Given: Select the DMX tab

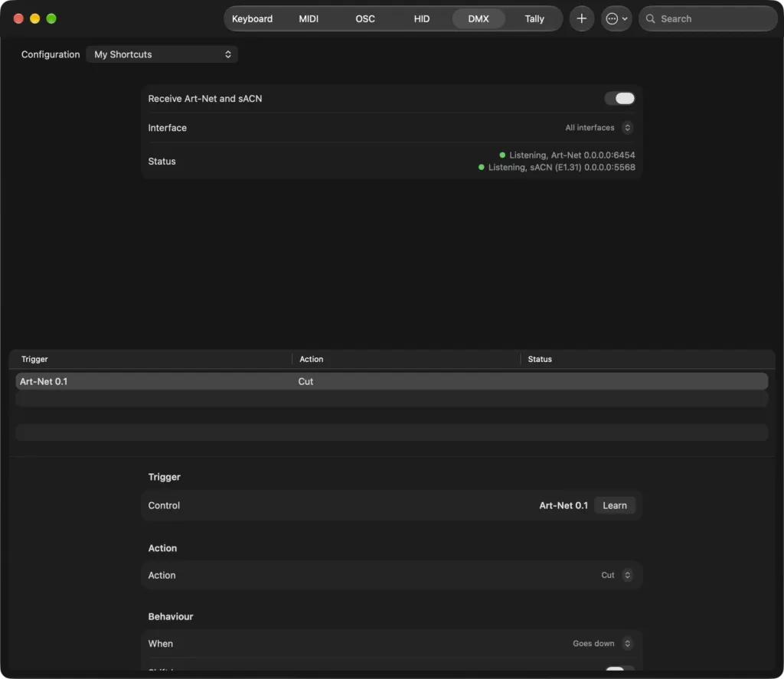Looking at the screenshot, I should click(x=479, y=18).
